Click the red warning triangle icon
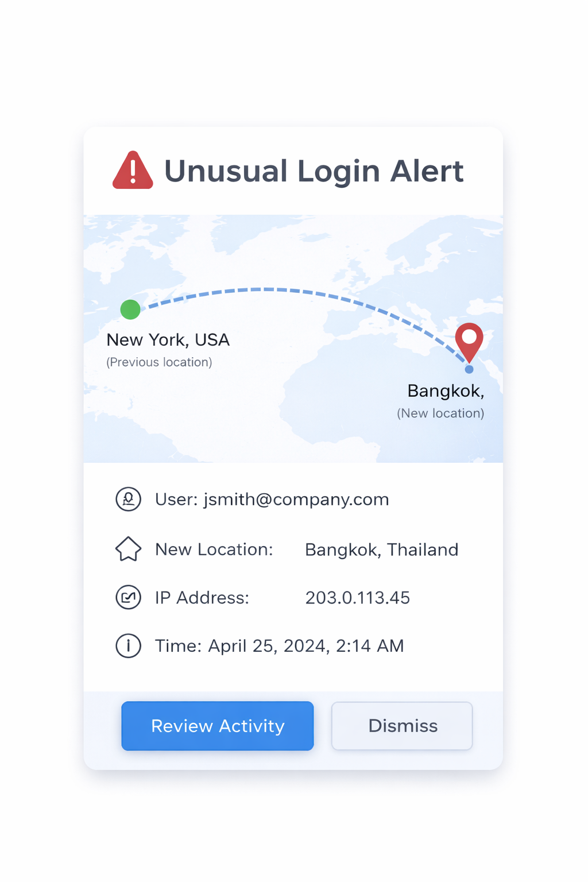 point(133,171)
